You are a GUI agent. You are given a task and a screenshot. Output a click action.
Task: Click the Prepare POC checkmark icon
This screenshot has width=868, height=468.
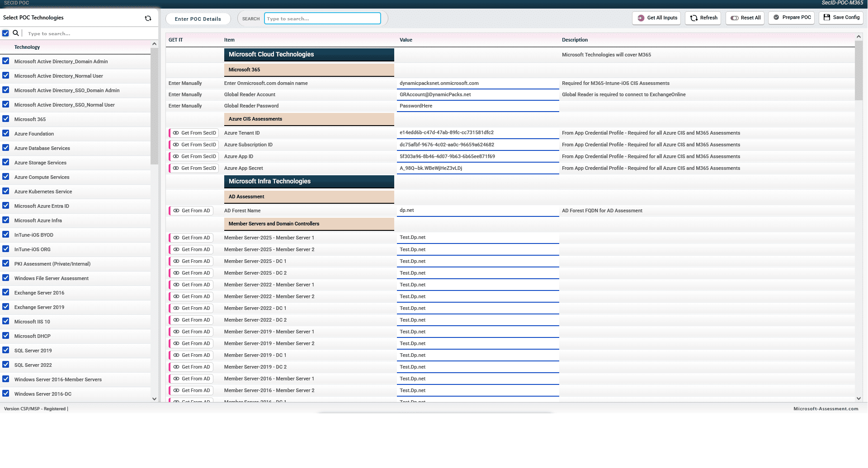(x=776, y=17)
